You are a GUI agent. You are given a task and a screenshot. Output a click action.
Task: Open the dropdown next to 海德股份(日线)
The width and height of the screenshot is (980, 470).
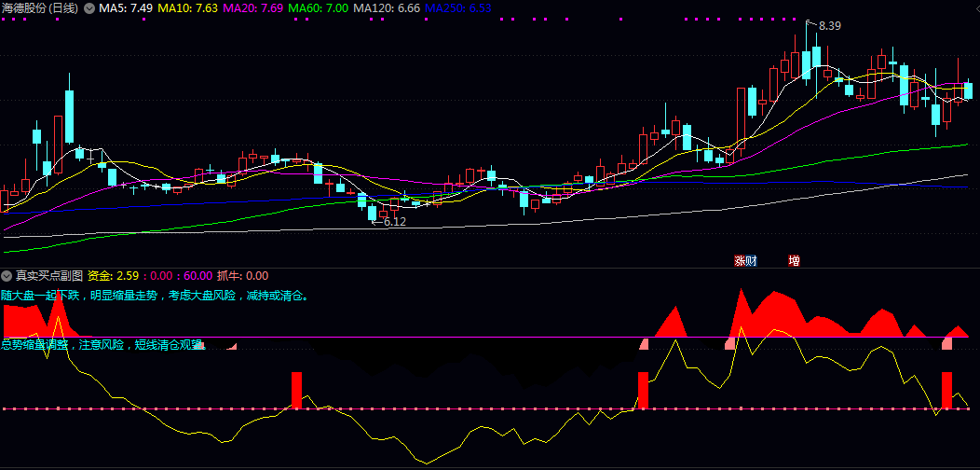(89, 8)
